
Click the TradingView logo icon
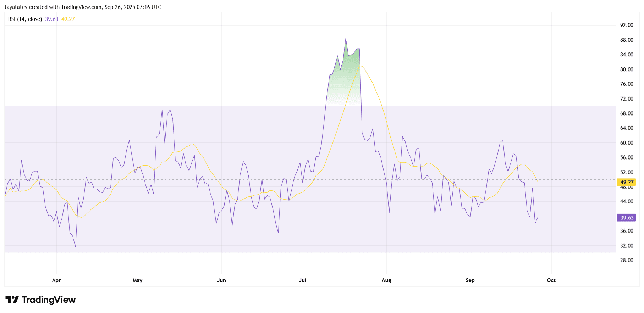coord(12,300)
